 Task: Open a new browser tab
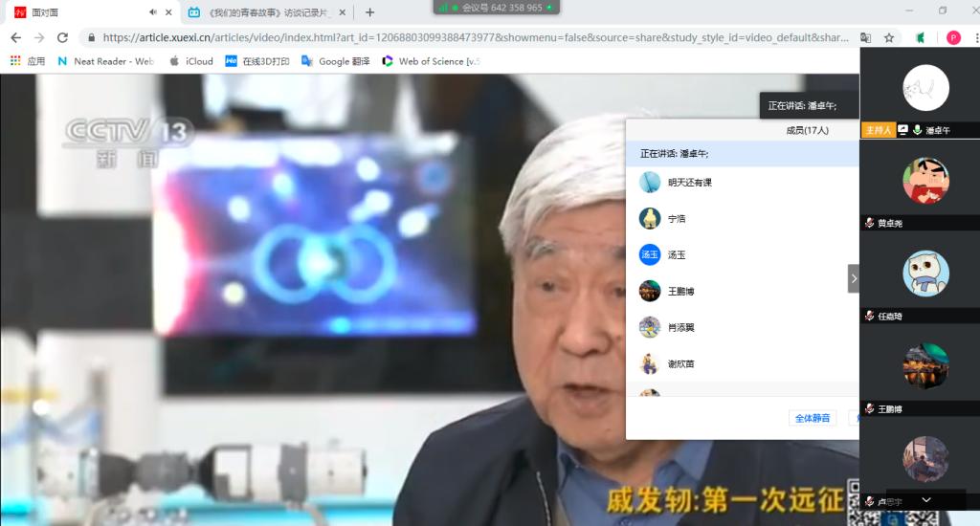pyautogui.click(x=370, y=12)
